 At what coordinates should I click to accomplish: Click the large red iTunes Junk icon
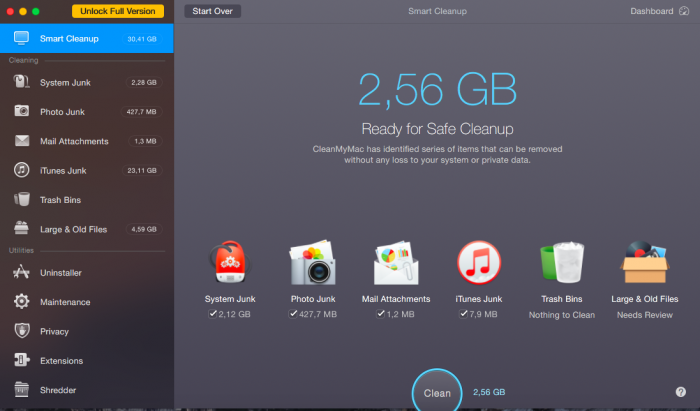(479, 263)
